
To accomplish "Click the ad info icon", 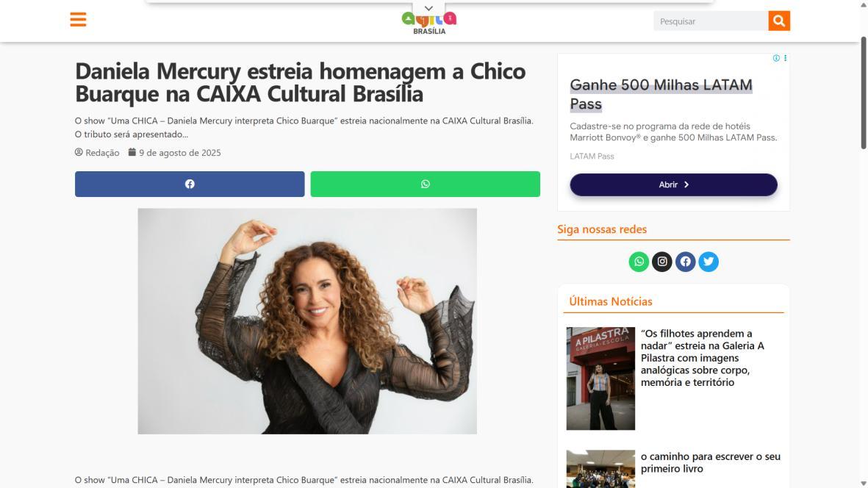I will (x=776, y=58).
